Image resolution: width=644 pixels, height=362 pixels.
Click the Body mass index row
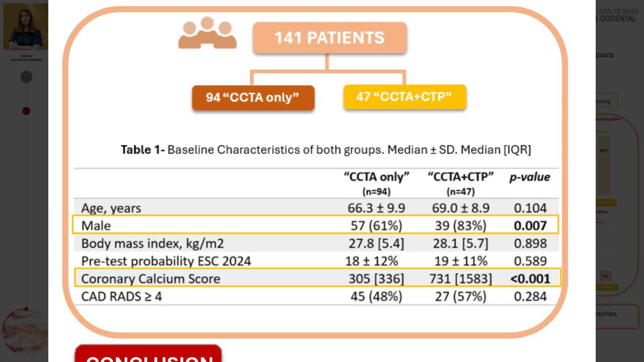coord(316,243)
